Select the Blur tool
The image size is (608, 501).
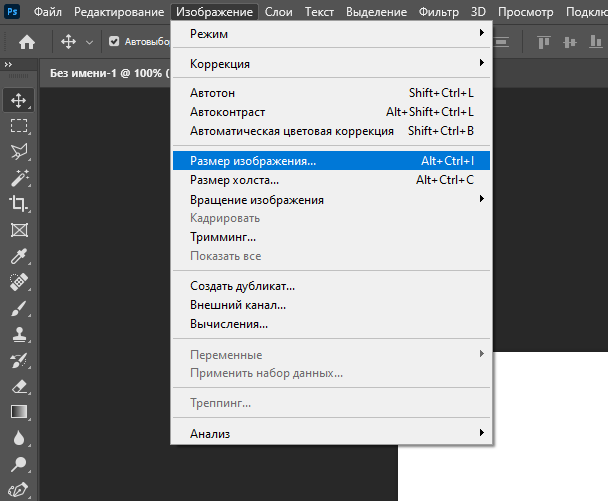pos(19,438)
